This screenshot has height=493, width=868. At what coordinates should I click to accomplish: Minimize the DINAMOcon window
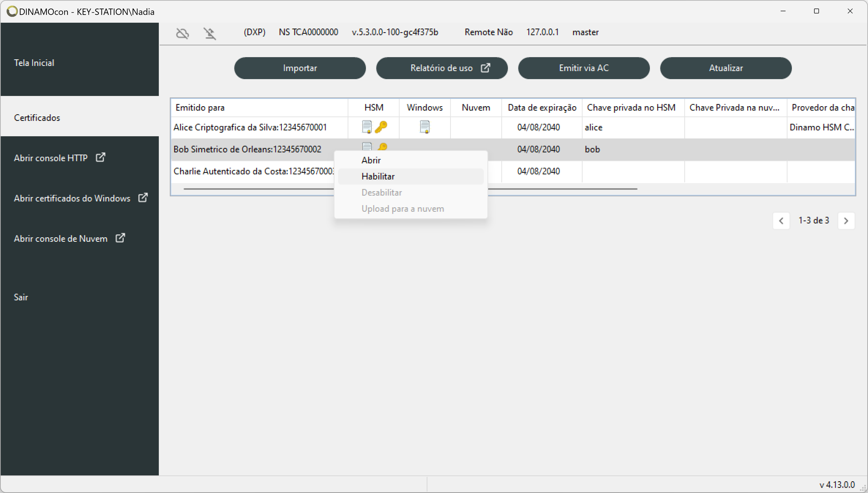(783, 11)
